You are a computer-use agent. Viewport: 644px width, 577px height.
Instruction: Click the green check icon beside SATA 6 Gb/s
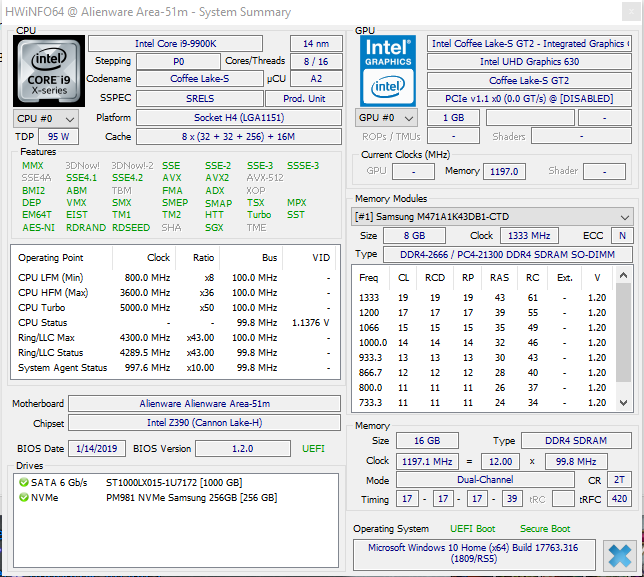coord(24,482)
